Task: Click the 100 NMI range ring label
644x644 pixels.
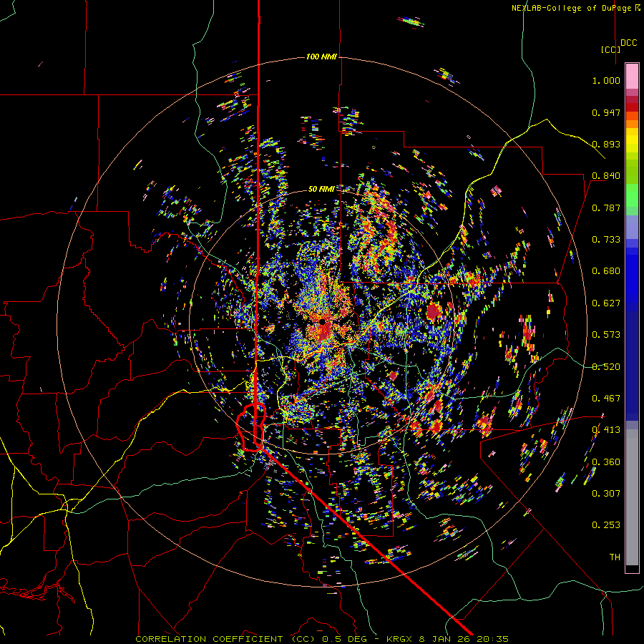Action: 321,57
